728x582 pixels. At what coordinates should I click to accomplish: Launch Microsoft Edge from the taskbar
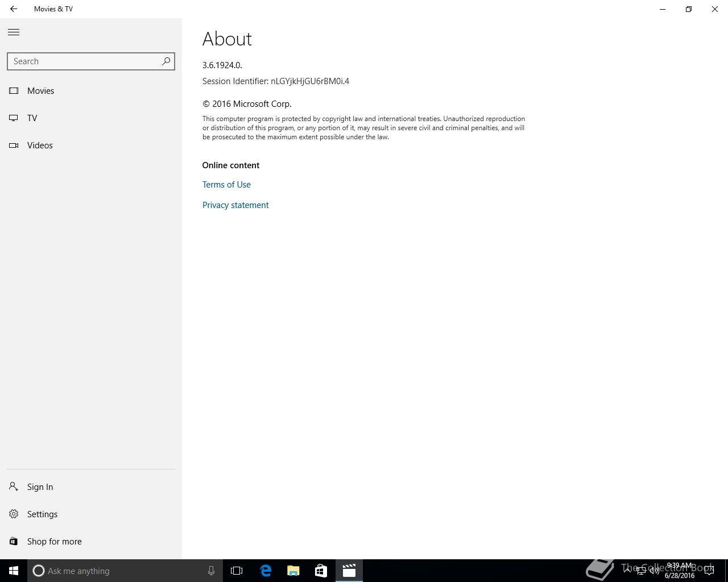click(x=266, y=571)
